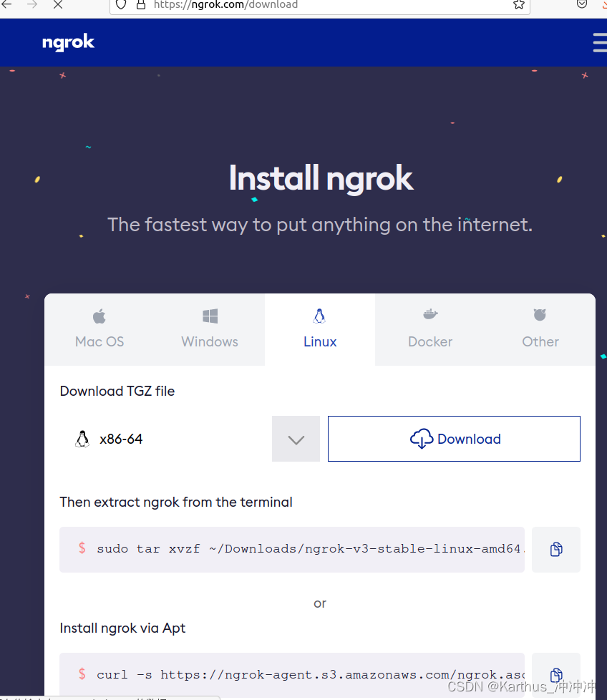Stop page loading with the X button
Screen dimensions: 607x700
pos(58,5)
